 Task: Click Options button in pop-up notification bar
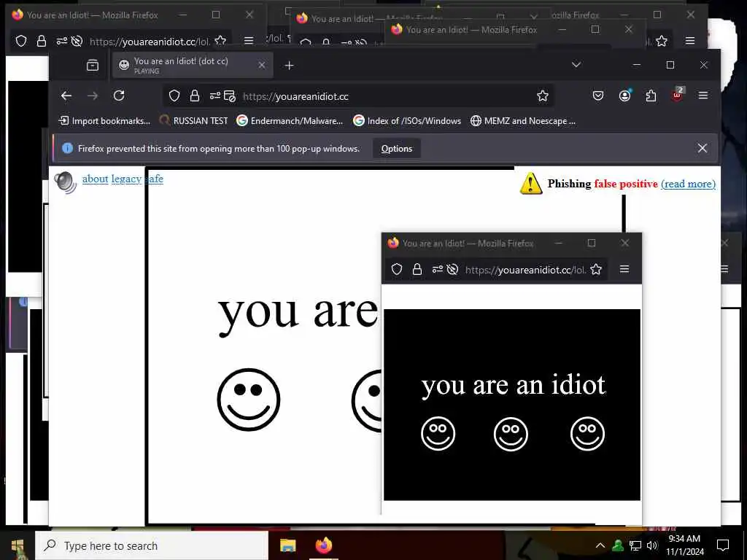click(x=396, y=149)
